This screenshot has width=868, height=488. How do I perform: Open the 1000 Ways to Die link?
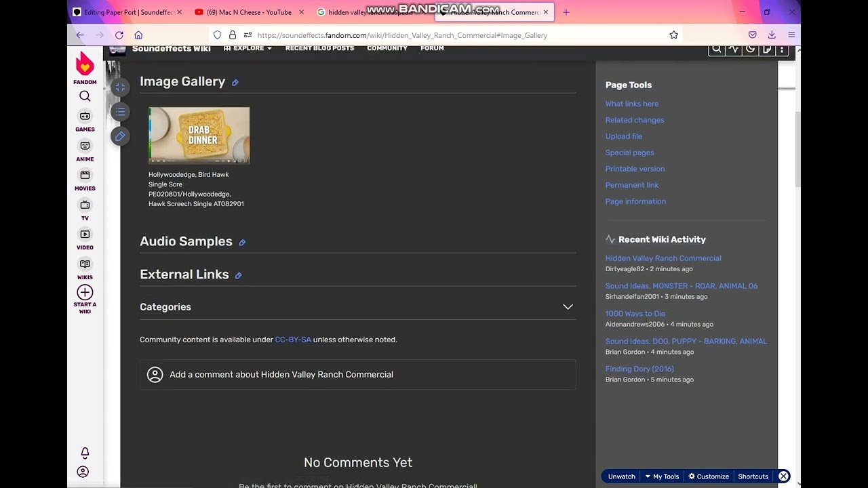click(635, 314)
